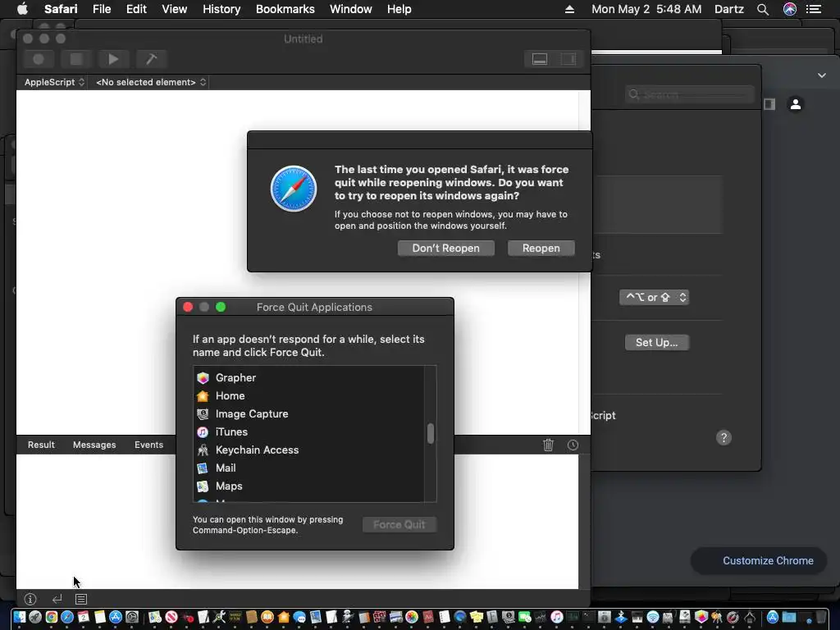Toggle the bottom log pane view icon
Image resolution: width=840 pixels, height=630 pixels.
pos(540,59)
